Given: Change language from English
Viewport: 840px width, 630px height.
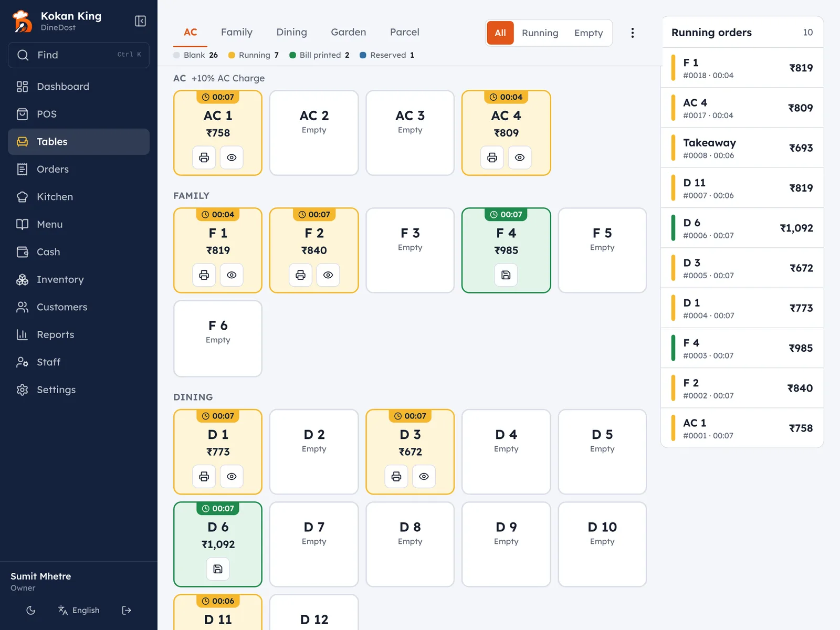Looking at the screenshot, I should (x=79, y=610).
